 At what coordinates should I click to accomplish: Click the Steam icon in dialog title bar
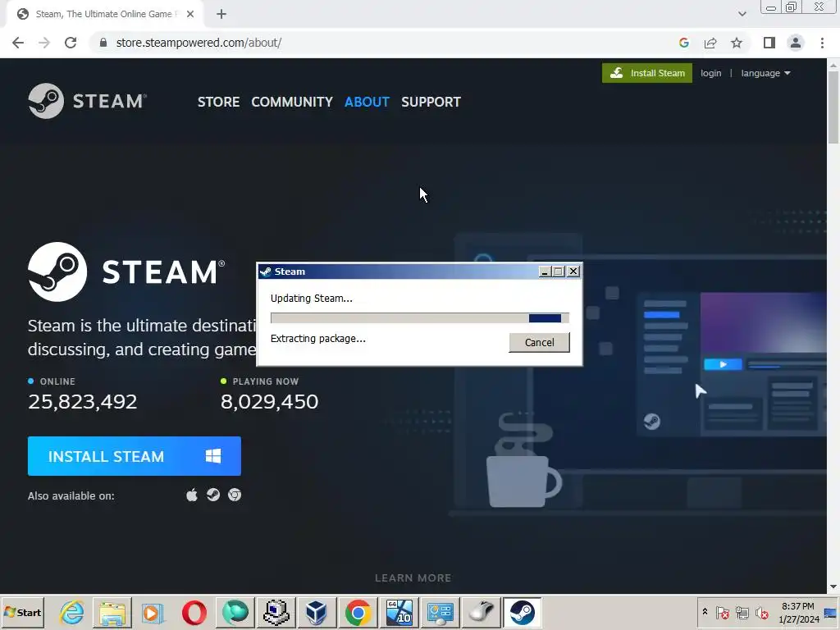(x=265, y=272)
